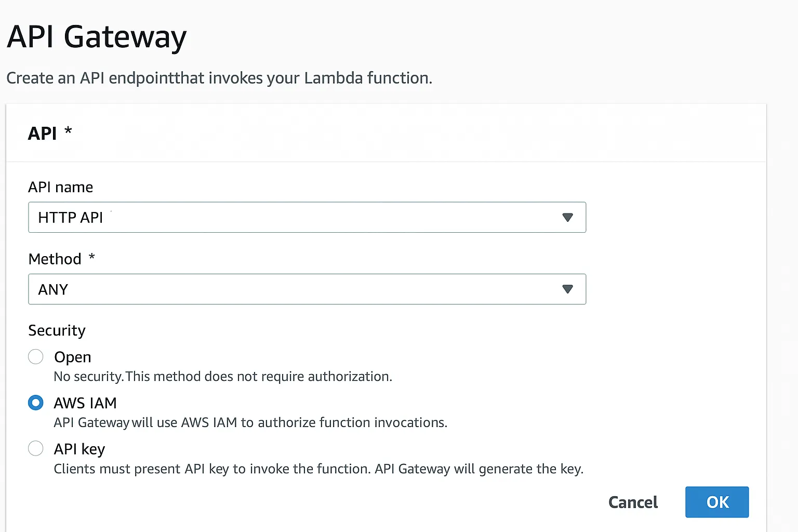Choose the API key radio button

(x=36, y=448)
